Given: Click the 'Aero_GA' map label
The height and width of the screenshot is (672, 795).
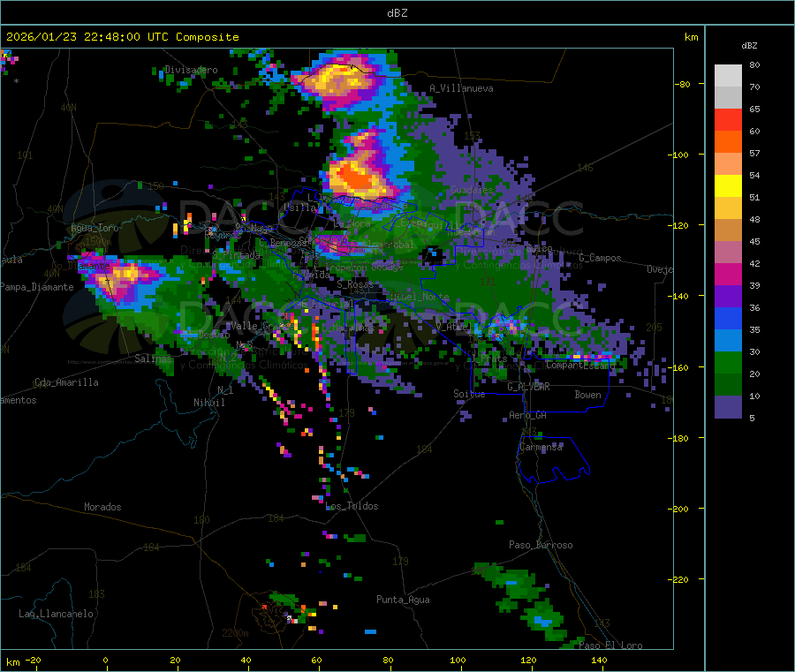Looking at the screenshot, I should 527,415.
